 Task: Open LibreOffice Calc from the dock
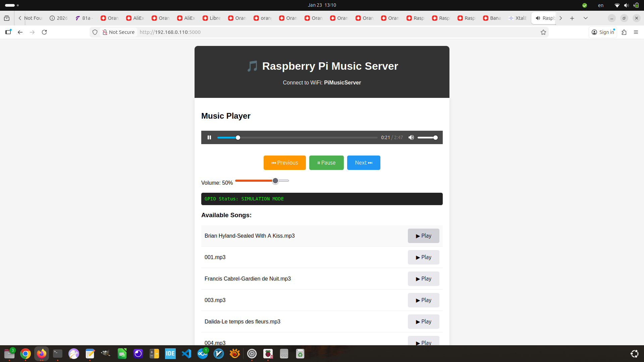point(122,354)
